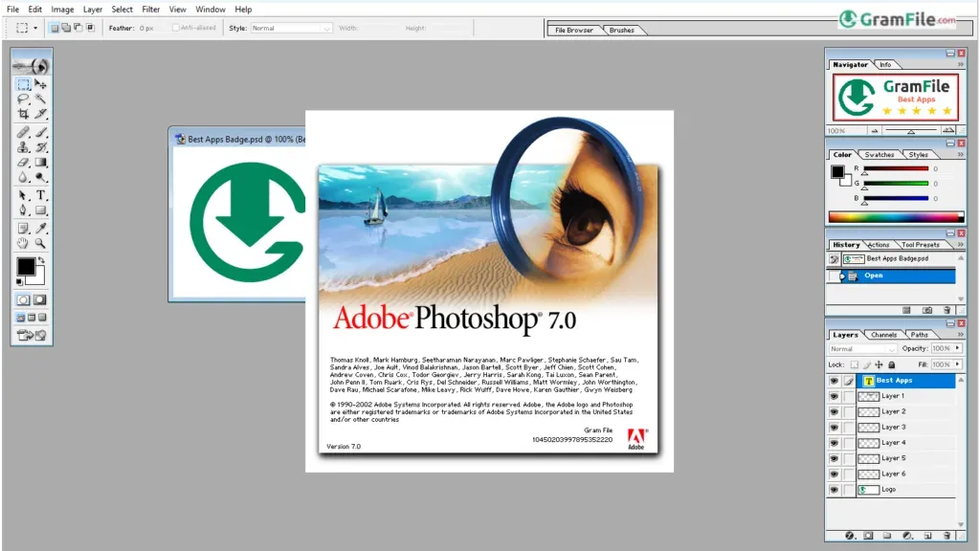The width and height of the screenshot is (980, 551).
Task: Select the Clone Stamp tool
Action: [23, 146]
